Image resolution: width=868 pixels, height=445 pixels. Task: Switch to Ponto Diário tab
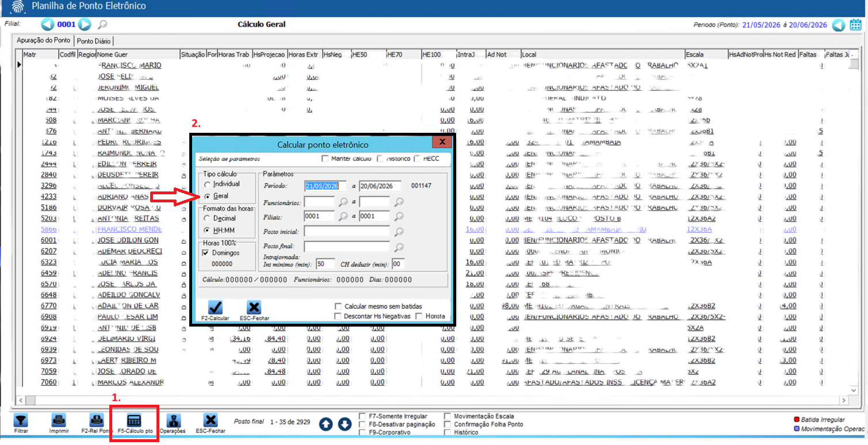94,41
